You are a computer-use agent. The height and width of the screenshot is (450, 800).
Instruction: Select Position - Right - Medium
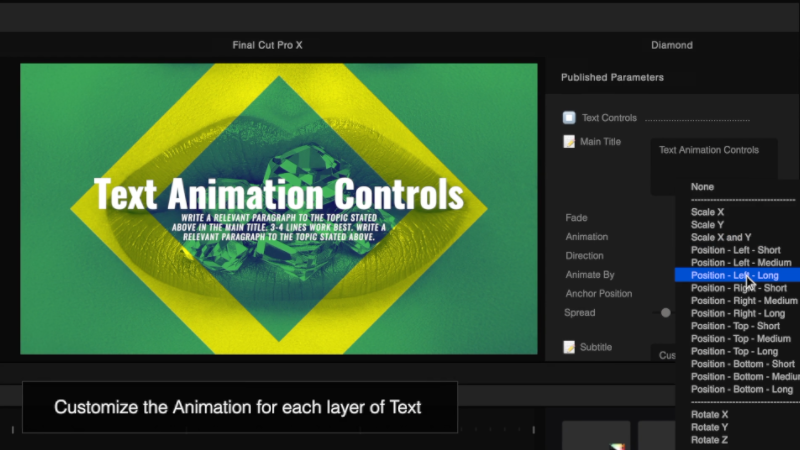pos(744,301)
